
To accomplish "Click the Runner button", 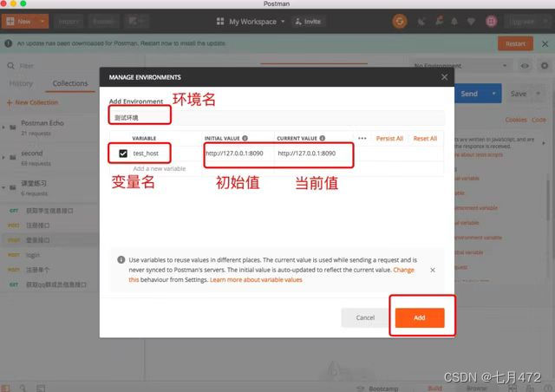I will [x=103, y=22].
